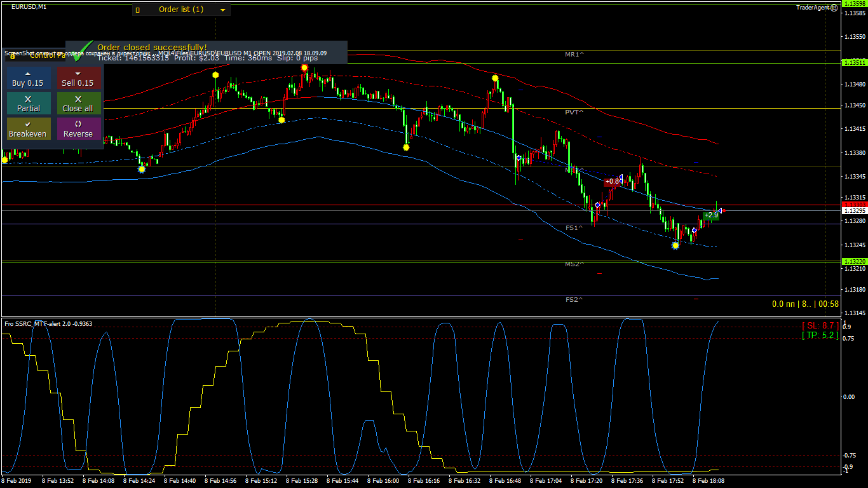Image resolution: width=868 pixels, height=488 pixels.
Task: Click the square icon left of Order list
Action: pyautogui.click(x=137, y=10)
